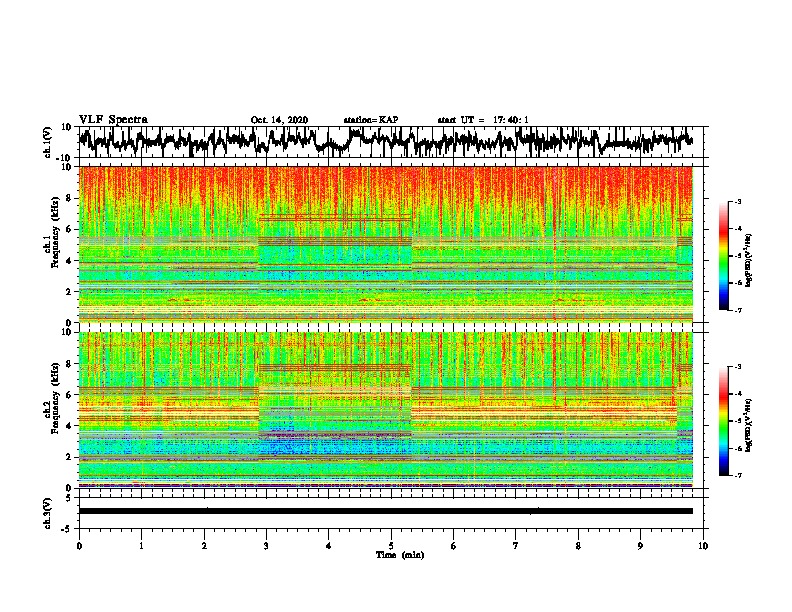Screen dimensions: 792x612
Task: Click the "-5" tick on ch.3(V) axis
Action: tap(67, 529)
